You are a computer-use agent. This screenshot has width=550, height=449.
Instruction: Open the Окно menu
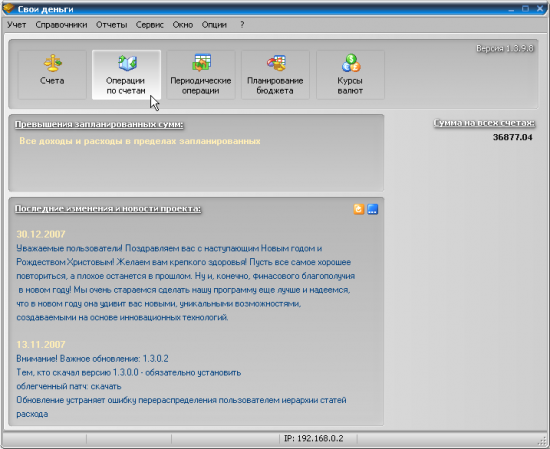(183, 25)
